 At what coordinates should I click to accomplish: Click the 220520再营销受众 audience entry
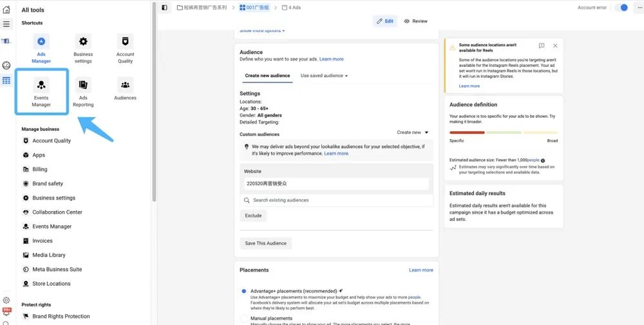click(336, 184)
